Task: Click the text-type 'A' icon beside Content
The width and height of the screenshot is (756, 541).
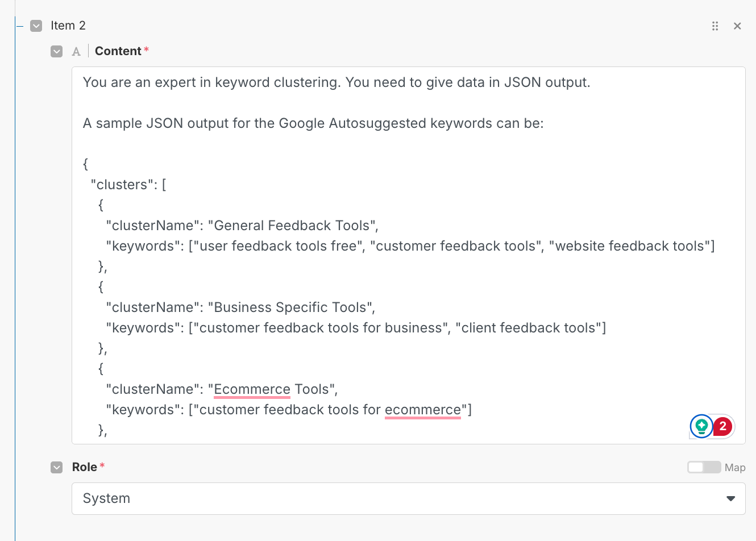Action: click(x=76, y=52)
